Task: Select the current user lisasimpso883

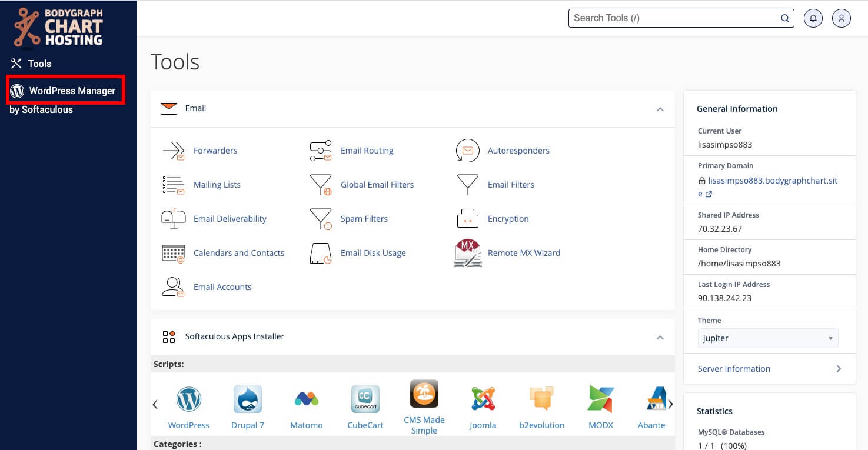Action: 725,145
